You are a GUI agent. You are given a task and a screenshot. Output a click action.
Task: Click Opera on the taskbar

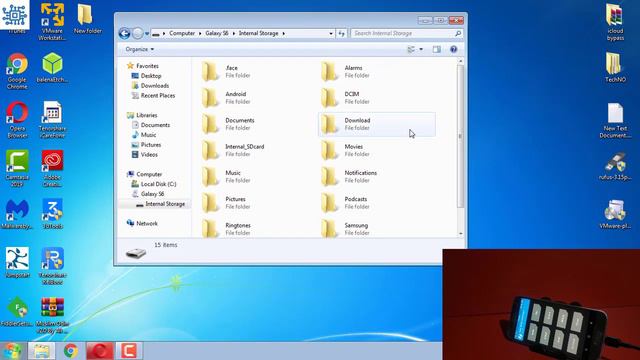(100, 351)
